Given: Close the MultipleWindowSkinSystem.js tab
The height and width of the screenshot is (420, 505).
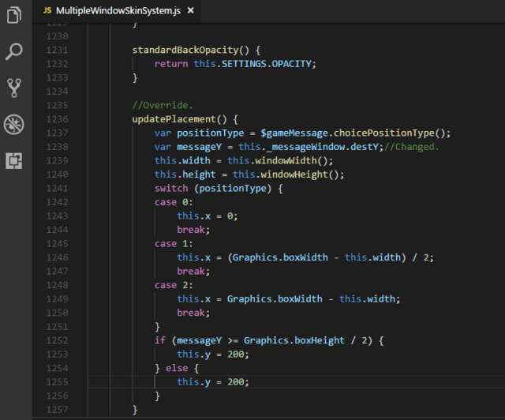Looking at the screenshot, I should tap(191, 10).
